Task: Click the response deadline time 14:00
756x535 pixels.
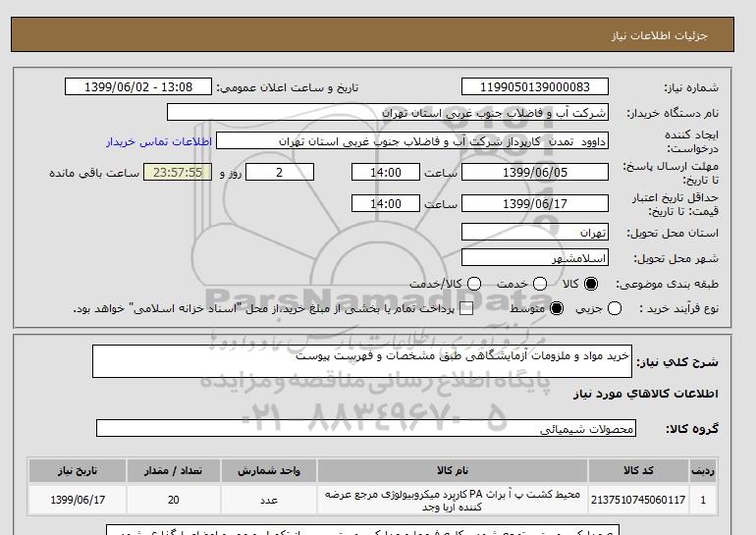Action: pos(386,172)
